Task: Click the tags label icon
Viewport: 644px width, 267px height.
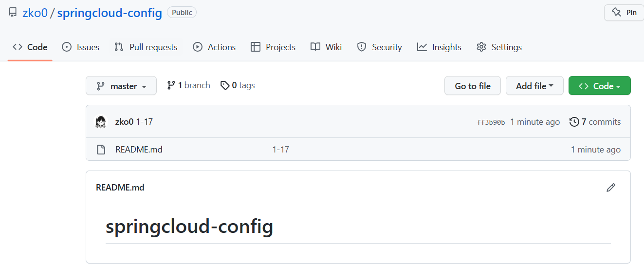Action: [x=224, y=86]
